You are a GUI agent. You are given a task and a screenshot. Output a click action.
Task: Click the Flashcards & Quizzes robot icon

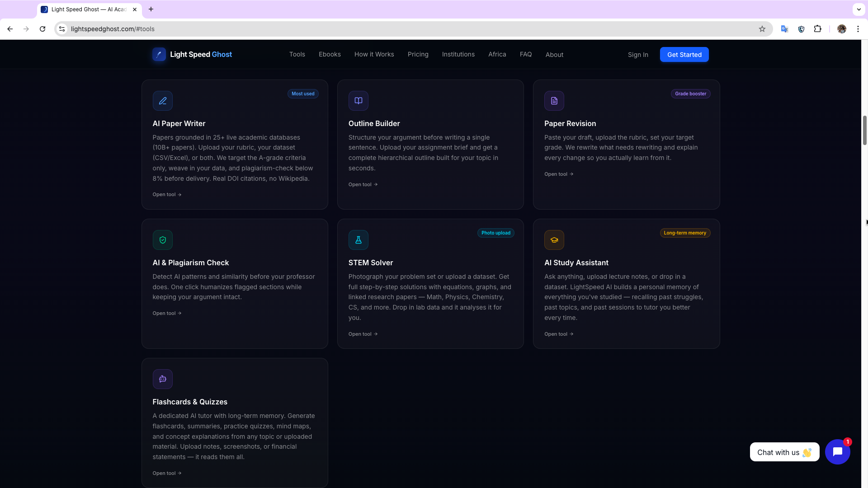coord(163,379)
